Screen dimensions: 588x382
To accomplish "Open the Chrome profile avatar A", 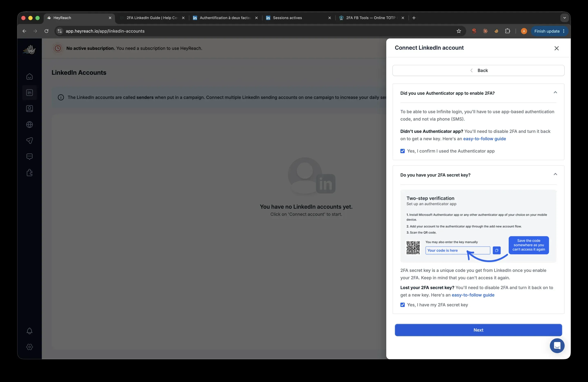I will point(524,31).
